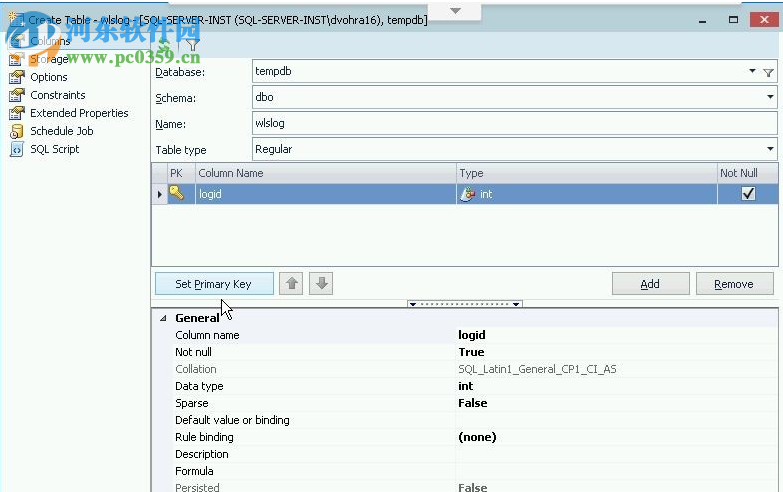Viewport: 783px width, 492px height.
Task: Select Schedule Job in side menu
Action: 62,131
